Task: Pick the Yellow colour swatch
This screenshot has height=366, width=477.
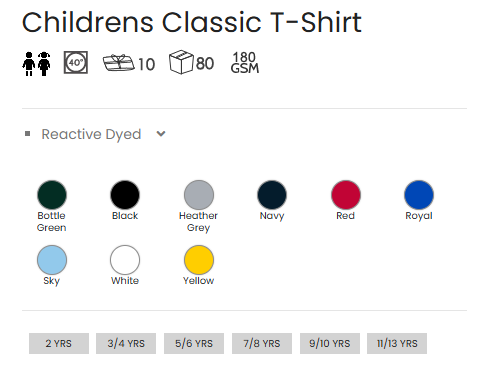Action: pos(199,260)
